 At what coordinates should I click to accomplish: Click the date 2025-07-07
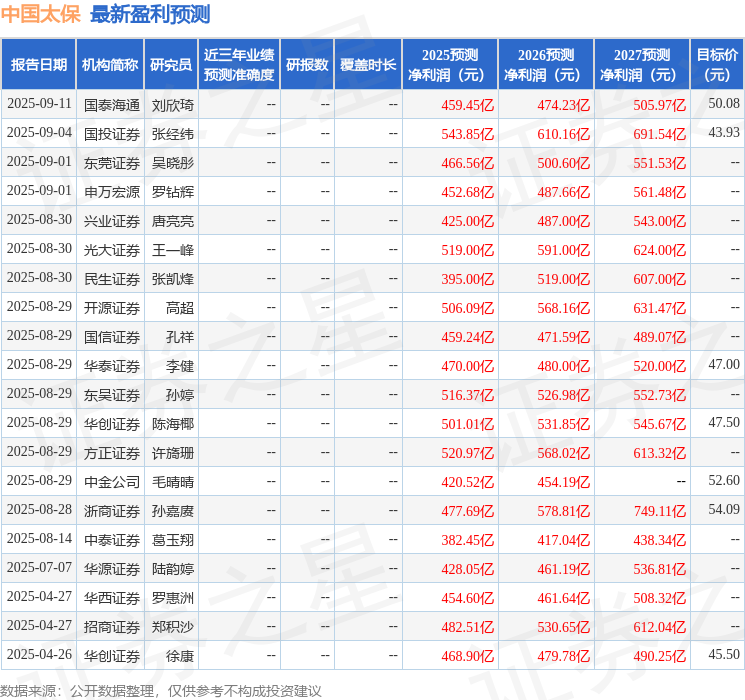pyautogui.click(x=39, y=567)
